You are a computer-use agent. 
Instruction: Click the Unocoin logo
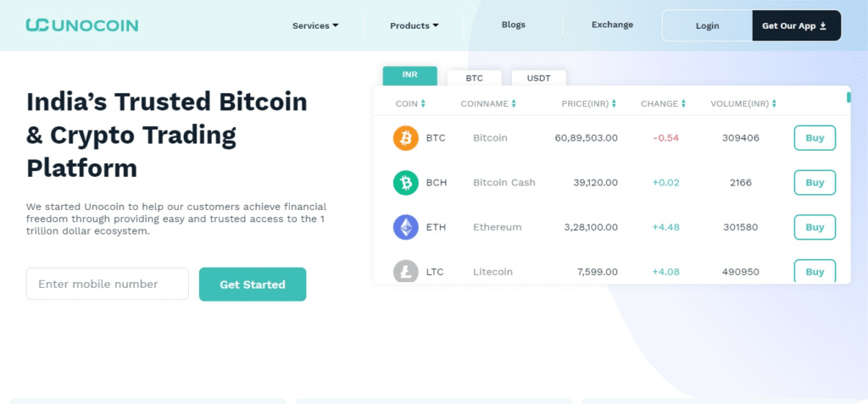pos(81,25)
